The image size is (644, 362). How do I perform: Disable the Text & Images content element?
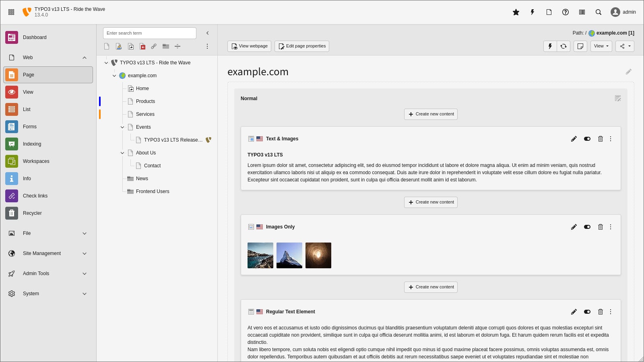[587, 139]
